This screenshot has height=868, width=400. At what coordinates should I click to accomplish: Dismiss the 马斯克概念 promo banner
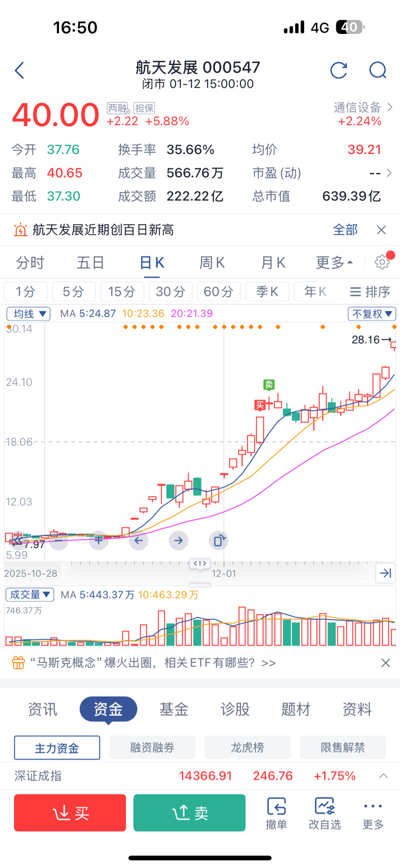[385, 663]
